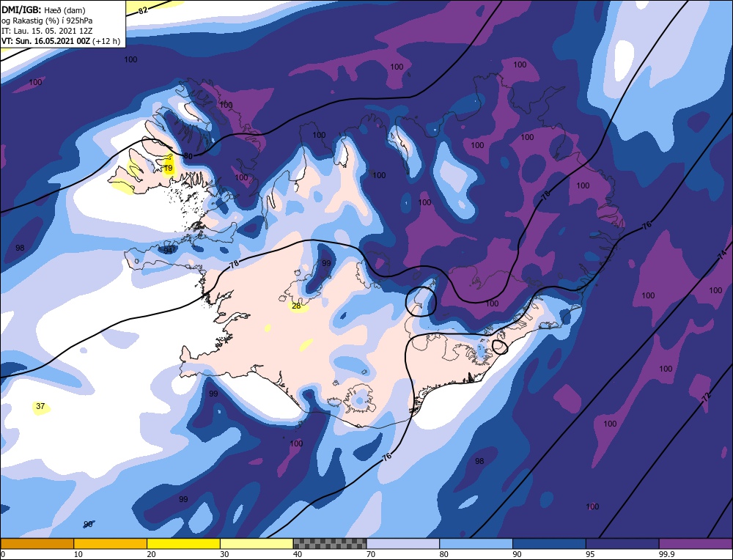733x560 pixels.
Task: Click the '80' contour label over the Westfjords
Action: point(188,155)
